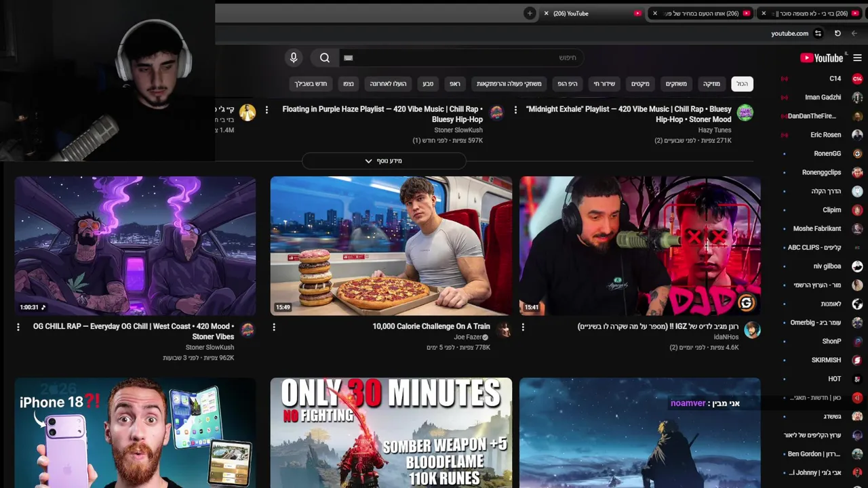Image resolution: width=868 pixels, height=488 pixels.
Task: Play the iPhone 18 thumbnail
Action: click(136, 433)
